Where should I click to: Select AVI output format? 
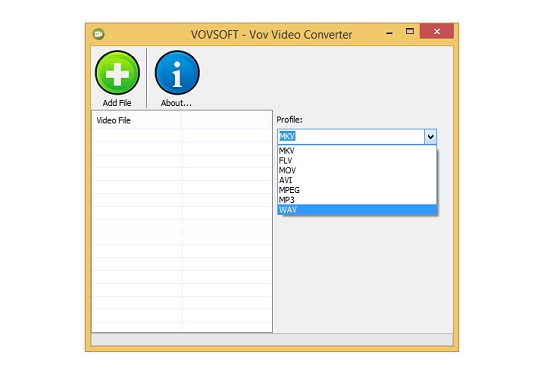point(357,180)
